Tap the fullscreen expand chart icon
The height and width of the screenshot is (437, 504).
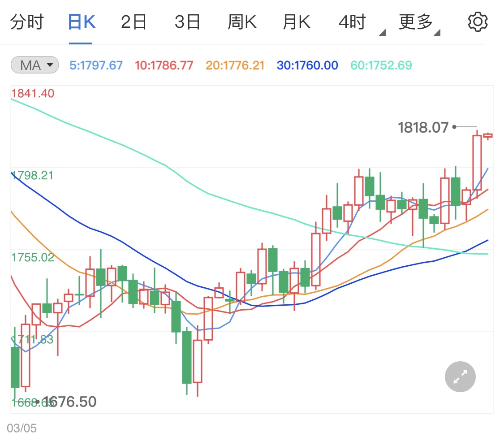[x=460, y=376]
